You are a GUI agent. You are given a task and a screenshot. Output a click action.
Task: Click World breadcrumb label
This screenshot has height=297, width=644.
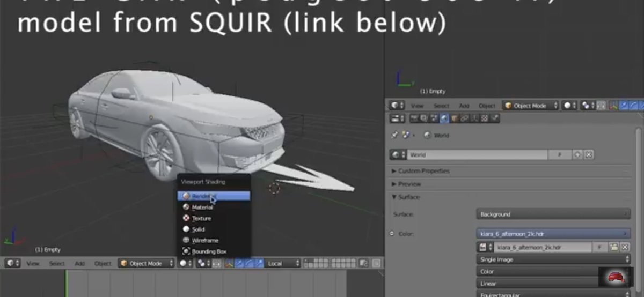(x=441, y=136)
